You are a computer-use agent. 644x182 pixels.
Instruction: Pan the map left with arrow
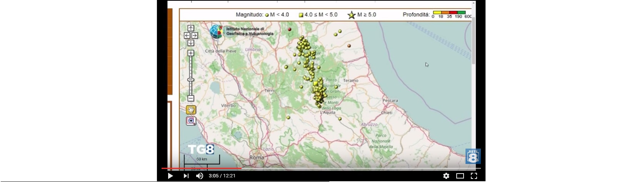(187, 35)
